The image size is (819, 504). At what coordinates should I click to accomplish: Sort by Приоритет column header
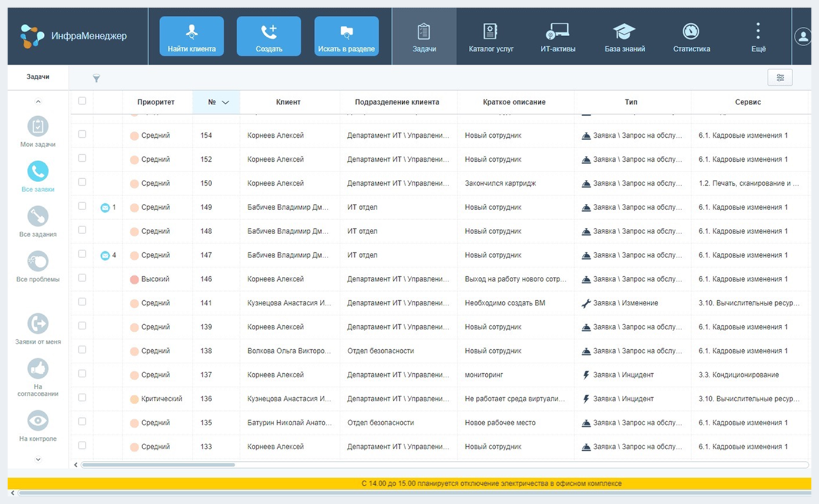coord(156,102)
